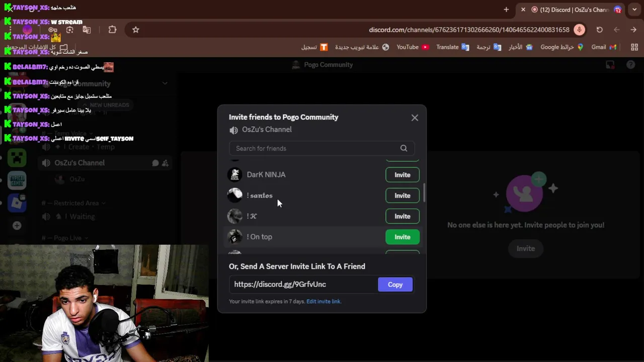Open the Typical Games server icon
The image size is (644, 362).
click(x=17, y=180)
